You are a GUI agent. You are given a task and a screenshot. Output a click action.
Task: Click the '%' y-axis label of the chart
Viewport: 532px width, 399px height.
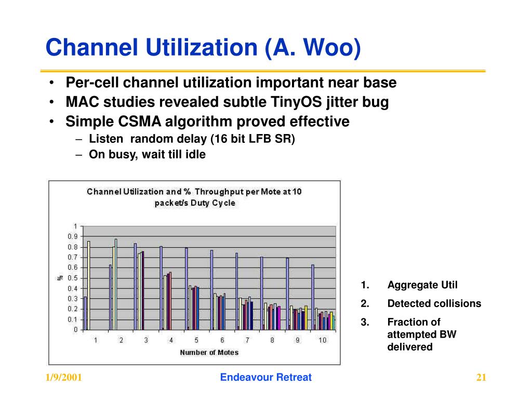(60, 278)
